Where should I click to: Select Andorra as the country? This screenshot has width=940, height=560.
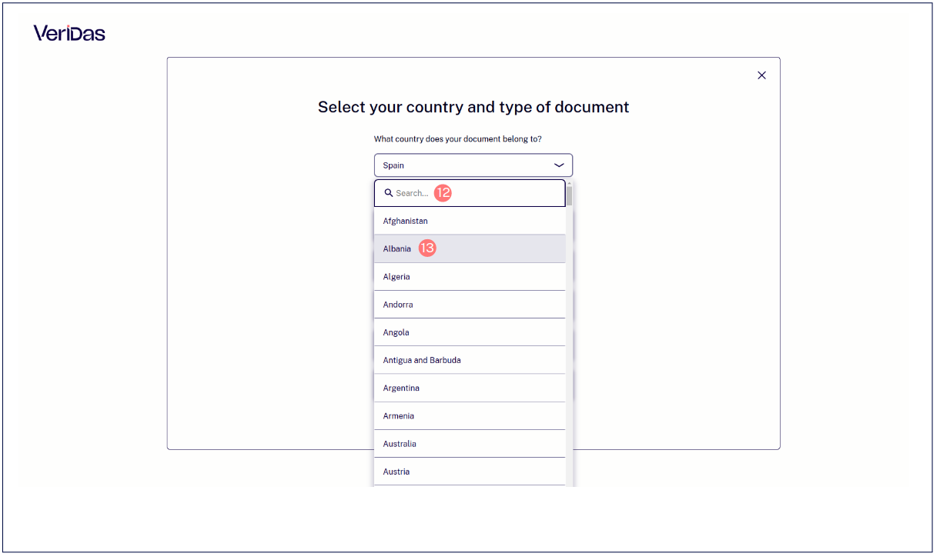[470, 305]
